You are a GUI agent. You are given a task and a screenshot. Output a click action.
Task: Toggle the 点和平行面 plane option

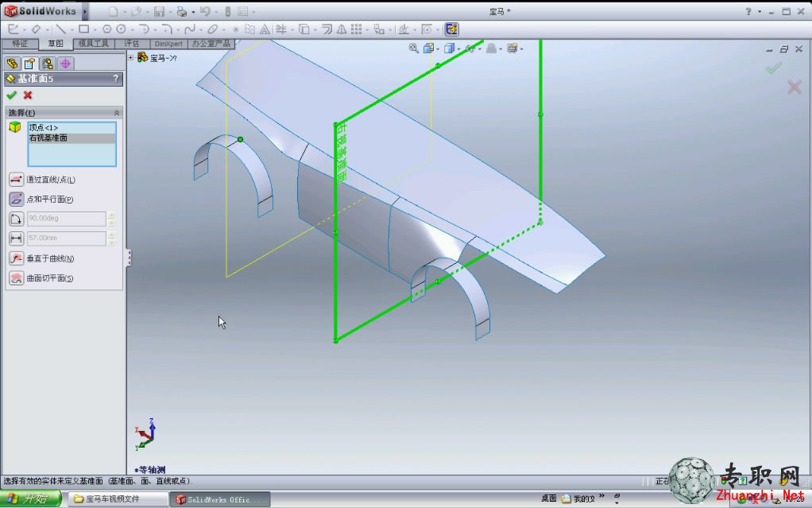click(x=16, y=199)
